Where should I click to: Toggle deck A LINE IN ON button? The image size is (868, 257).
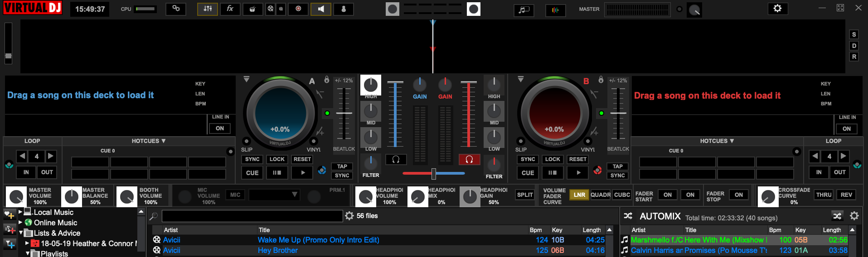(220, 128)
